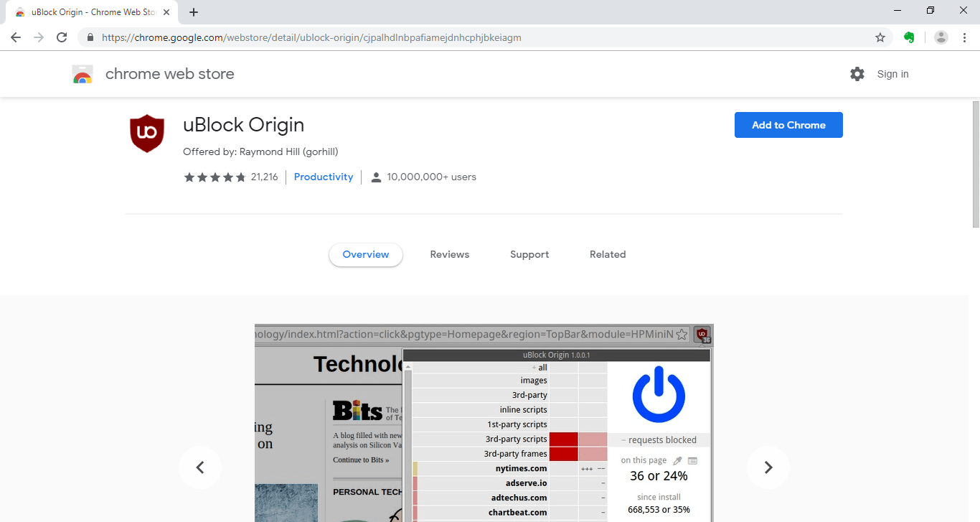Click the browser forward arrow

pyautogui.click(x=39, y=37)
